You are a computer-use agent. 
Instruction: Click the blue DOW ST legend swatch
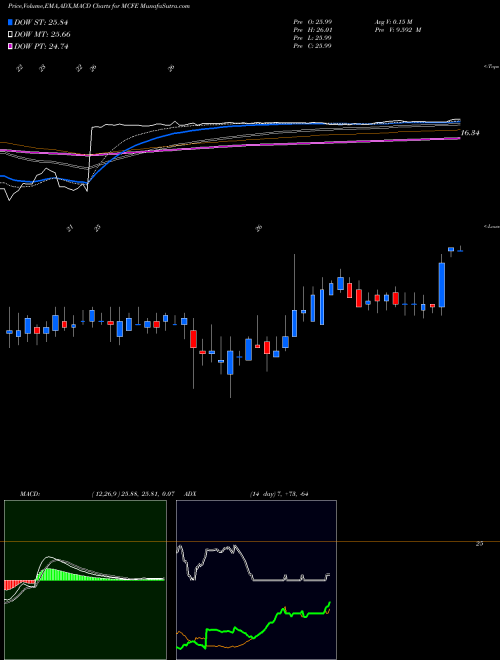point(10,22)
